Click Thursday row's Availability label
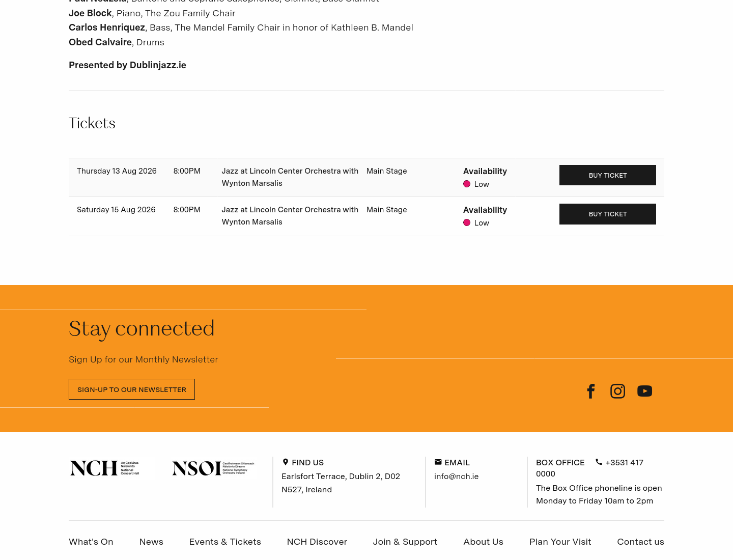Screen dimensions: 733x560 pos(485,171)
